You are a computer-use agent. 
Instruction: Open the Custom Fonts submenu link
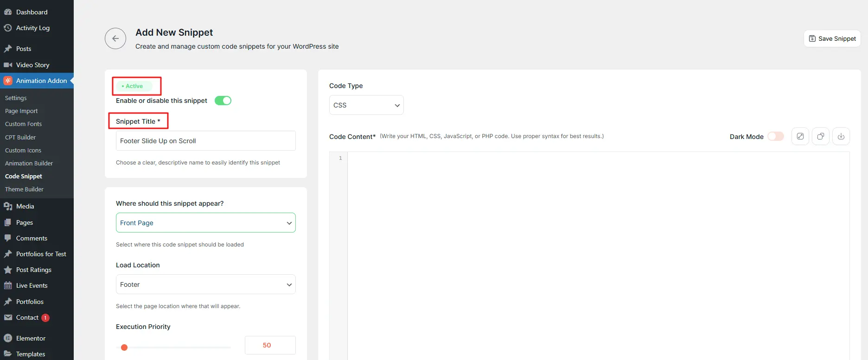23,124
